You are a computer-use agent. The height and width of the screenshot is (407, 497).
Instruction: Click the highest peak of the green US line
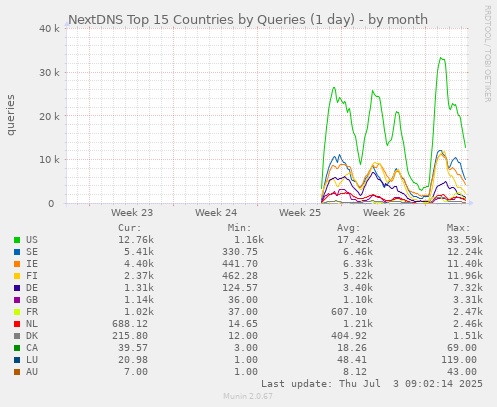tap(441, 58)
